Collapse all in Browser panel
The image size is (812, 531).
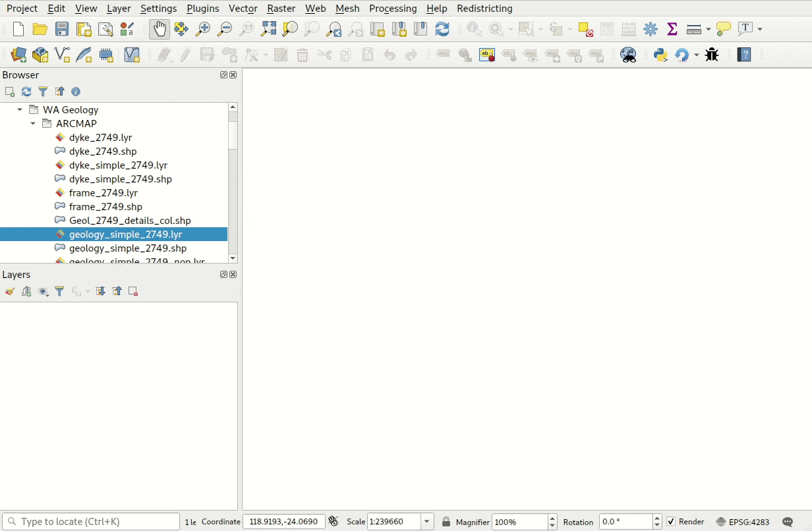point(59,92)
